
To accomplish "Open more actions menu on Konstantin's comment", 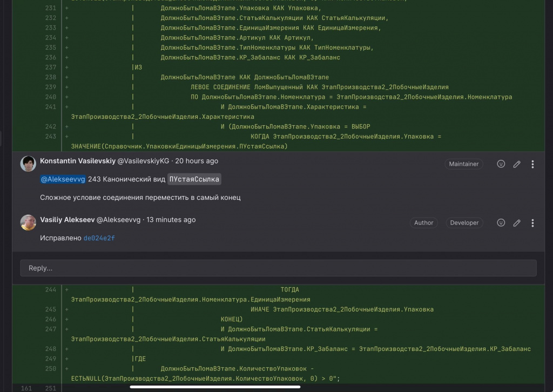I will pyautogui.click(x=532, y=164).
